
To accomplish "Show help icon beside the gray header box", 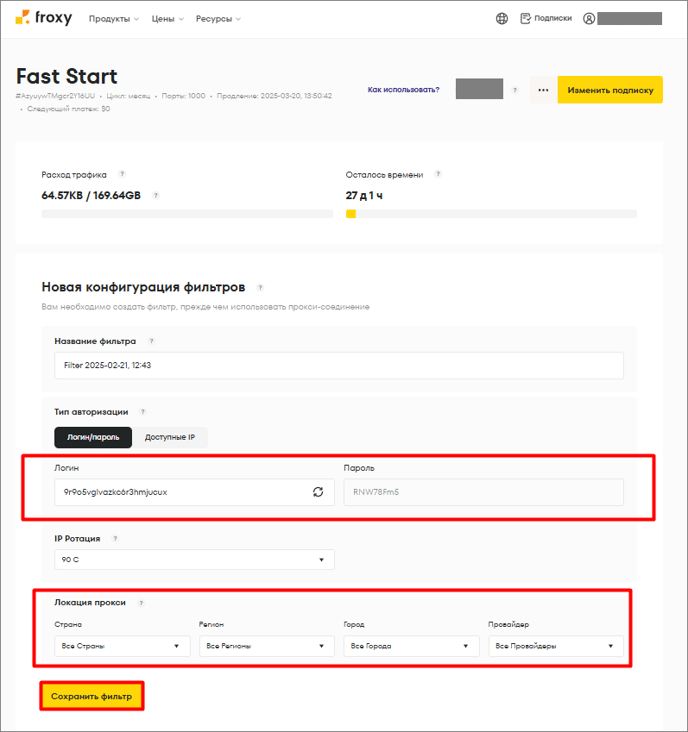I will coord(515,90).
